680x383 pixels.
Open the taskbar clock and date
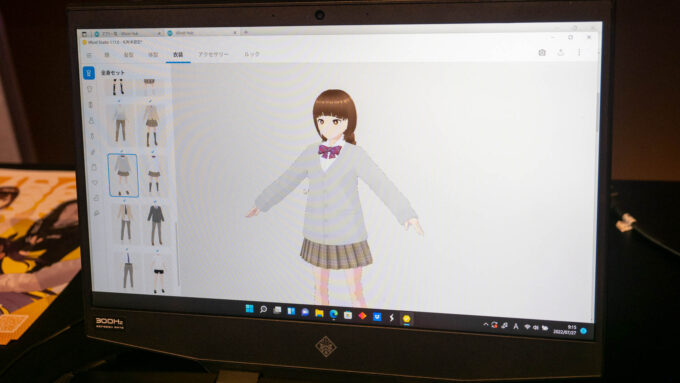pyautogui.click(x=565, y=330)
